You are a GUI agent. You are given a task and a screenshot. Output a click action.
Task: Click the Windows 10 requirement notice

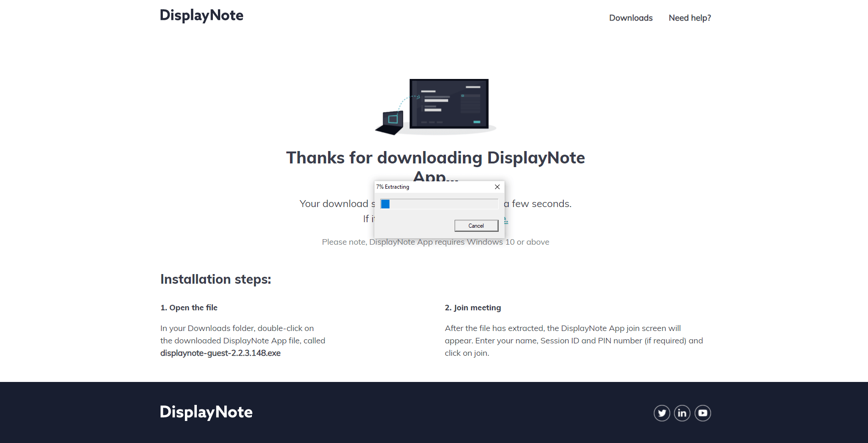point(435,242)
